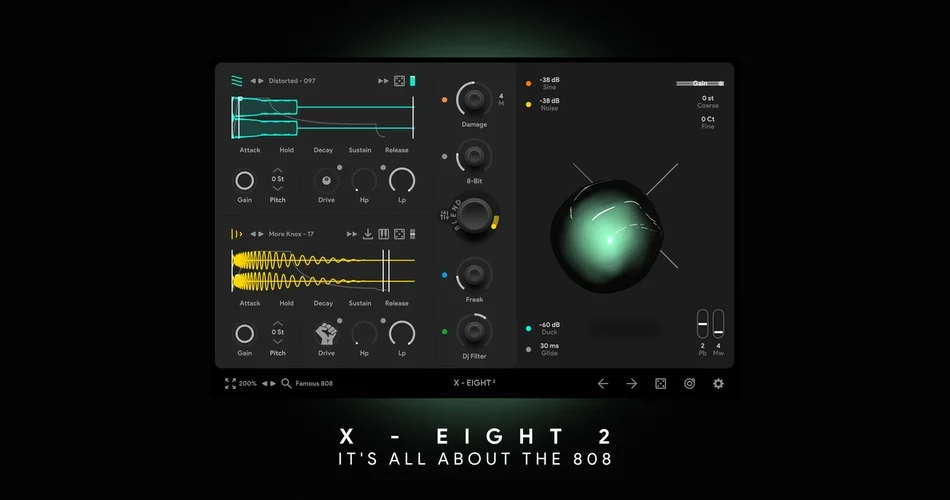Viewport: 950px width, 500px height.
Task: Click the fist Drive icon on bottom layer
Action: (x=327, y=334)
